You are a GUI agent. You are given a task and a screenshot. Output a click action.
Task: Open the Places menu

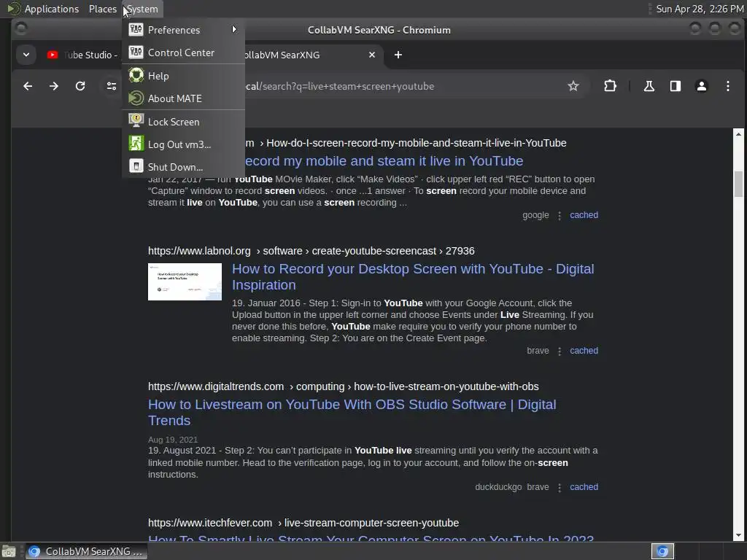point(102,9)
